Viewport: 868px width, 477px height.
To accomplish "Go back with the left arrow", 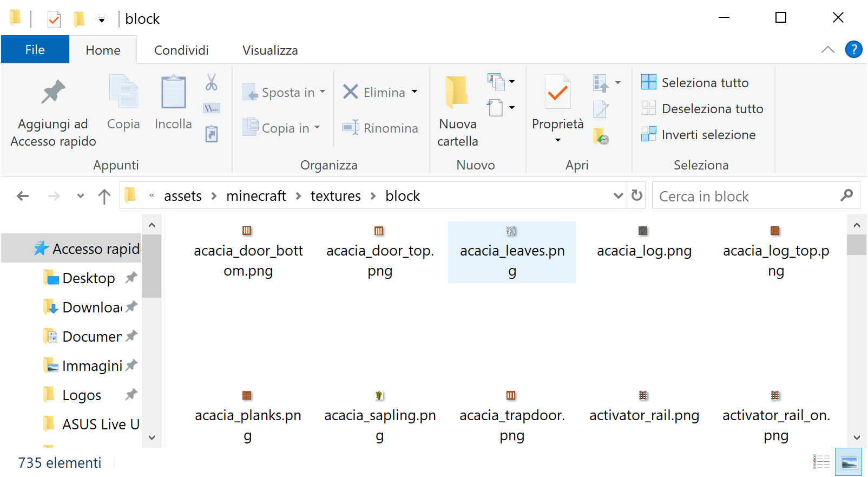I will (23, 196).
